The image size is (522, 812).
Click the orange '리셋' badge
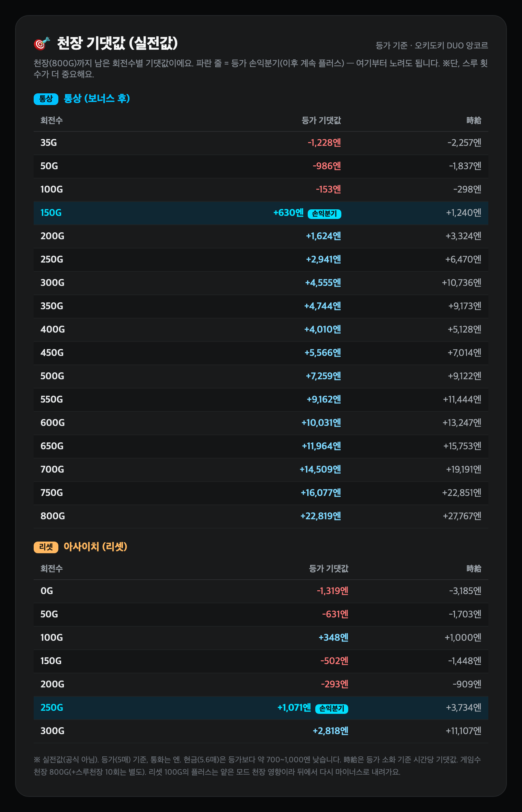46,547
